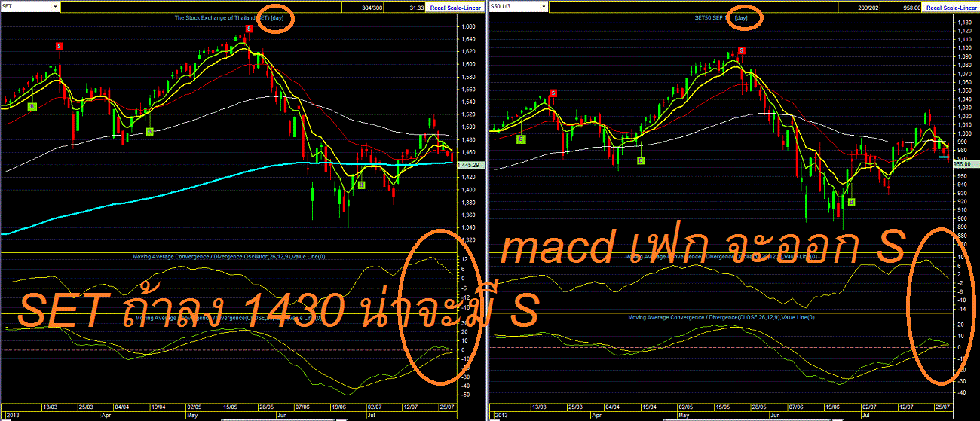
Task: Click the green B buy marker in March on the SET chart
Action: click(32, 107)
